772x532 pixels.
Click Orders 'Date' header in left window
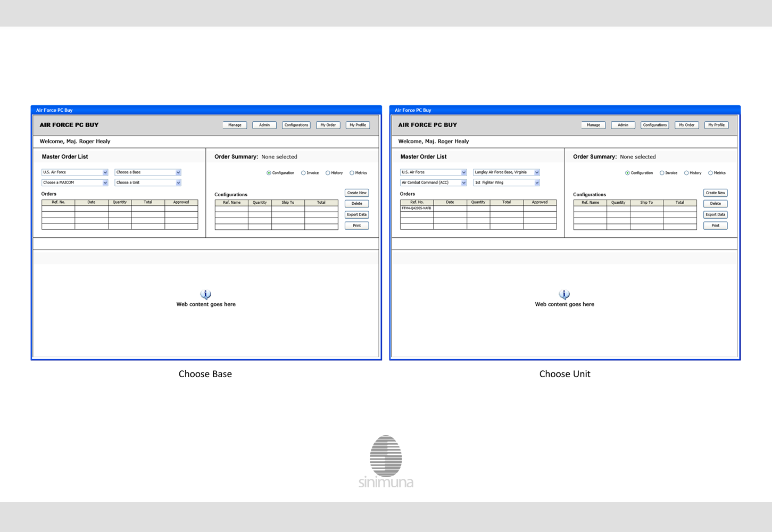[92, 202]
